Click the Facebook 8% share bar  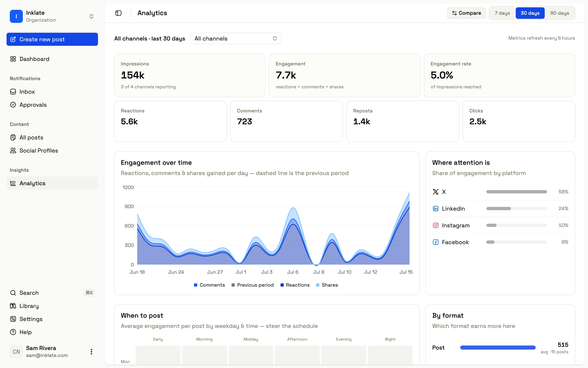517,242
